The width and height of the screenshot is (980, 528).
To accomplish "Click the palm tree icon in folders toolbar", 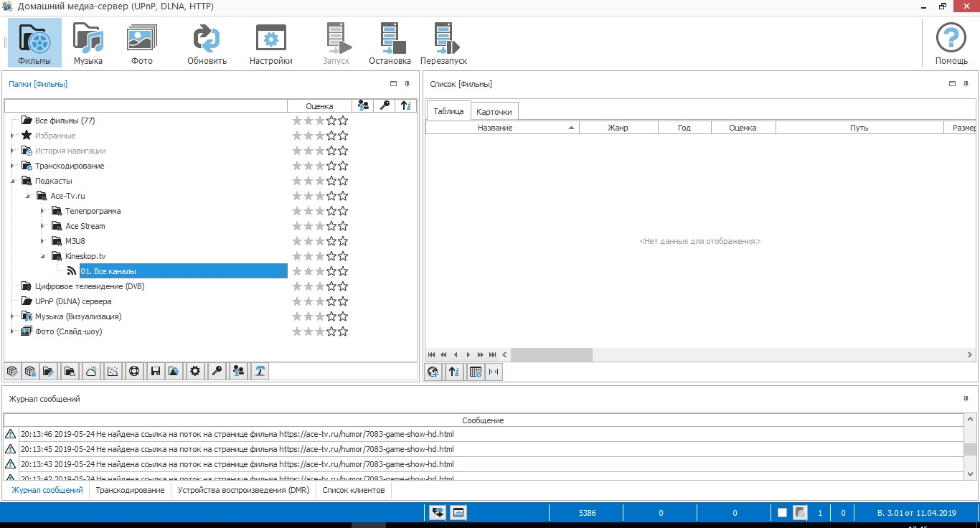I will tap(260, 372).
